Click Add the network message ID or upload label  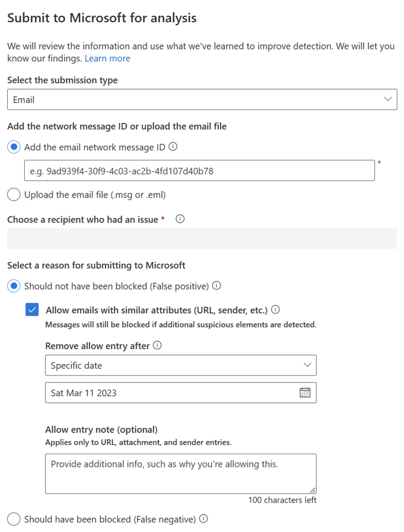[117, 126]
